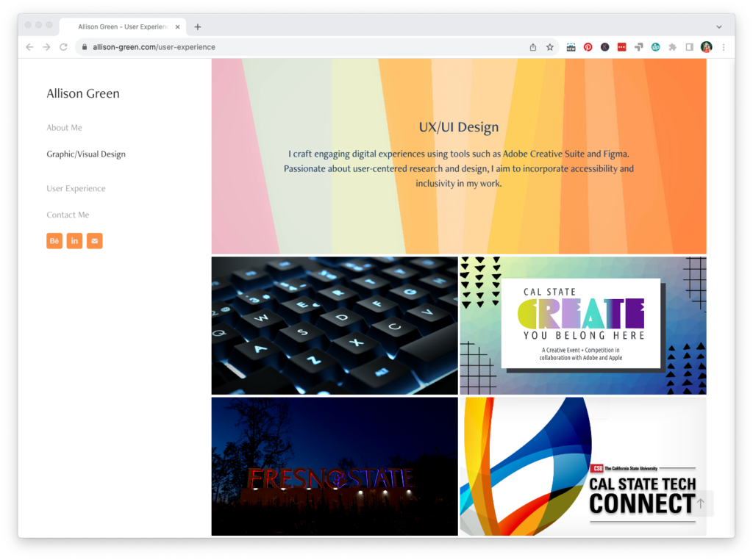Open the User Experience page
Screen dimensions: 753x560
76,189
